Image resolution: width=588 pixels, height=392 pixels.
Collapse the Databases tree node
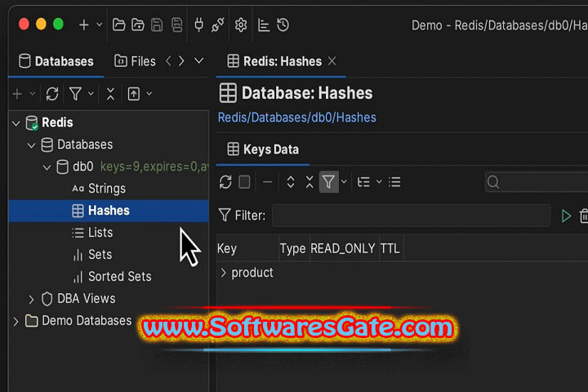click(32, 145)
